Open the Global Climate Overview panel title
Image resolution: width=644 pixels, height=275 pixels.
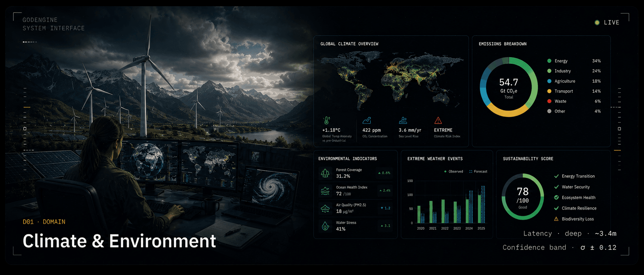pyautogui.click(x=349, y=44)
